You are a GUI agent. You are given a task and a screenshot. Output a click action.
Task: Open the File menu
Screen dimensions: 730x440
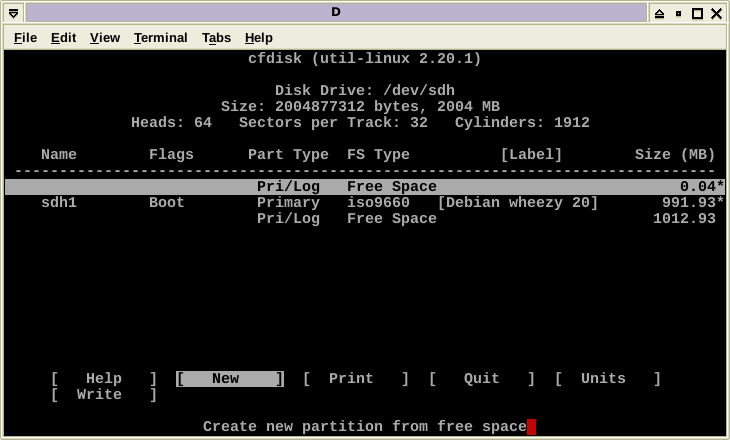point(25,38)
